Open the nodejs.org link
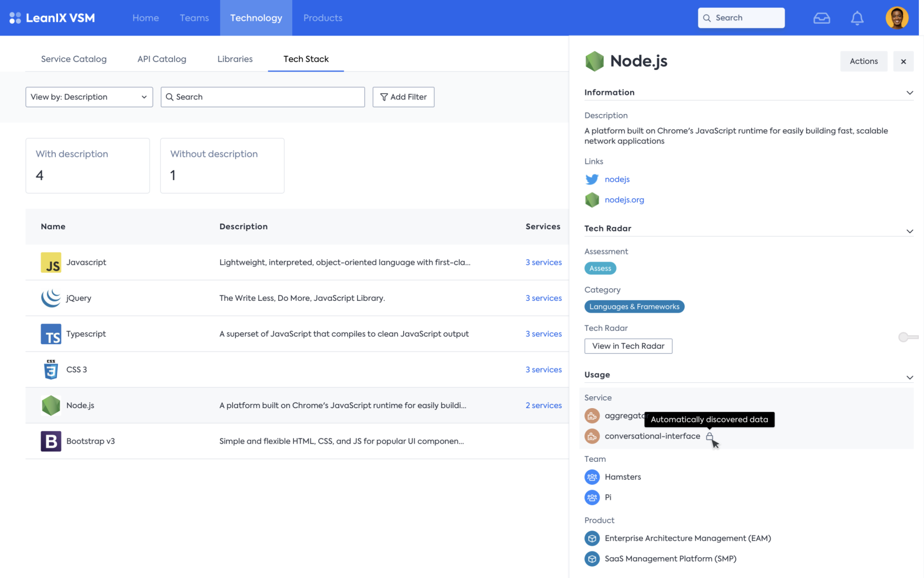This screenshot has height=578, width=924. pyautogui.click(x=624, y=200)
